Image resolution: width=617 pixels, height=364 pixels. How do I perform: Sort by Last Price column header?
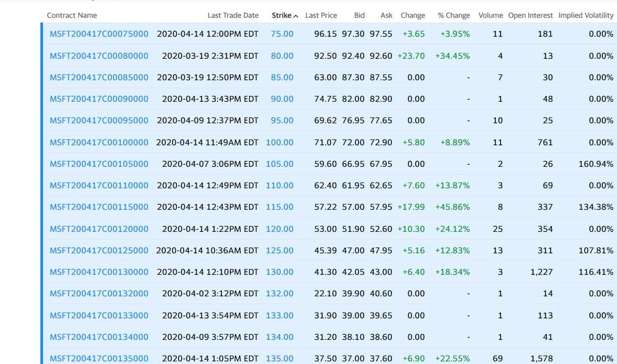click(x=321, y=15)
